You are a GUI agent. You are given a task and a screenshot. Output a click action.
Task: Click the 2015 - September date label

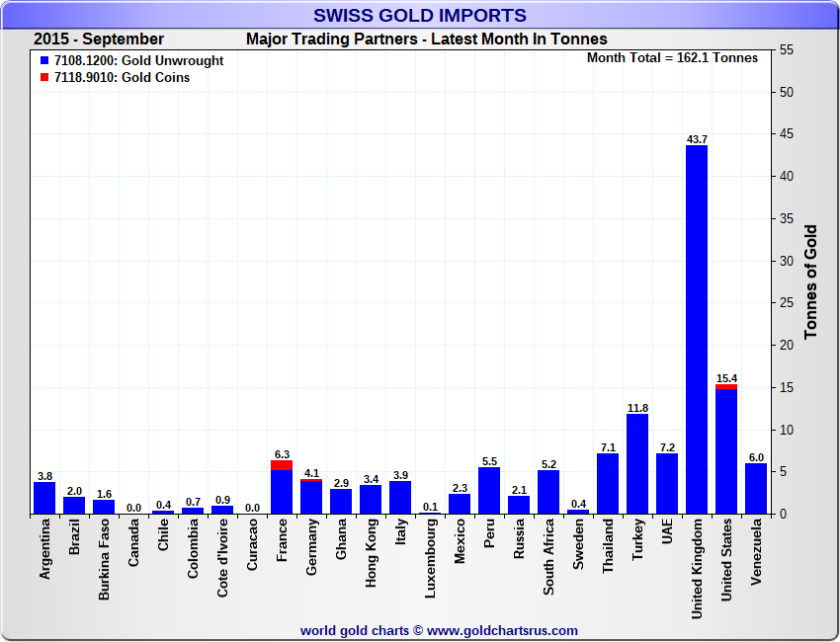[x=99, y=40]
